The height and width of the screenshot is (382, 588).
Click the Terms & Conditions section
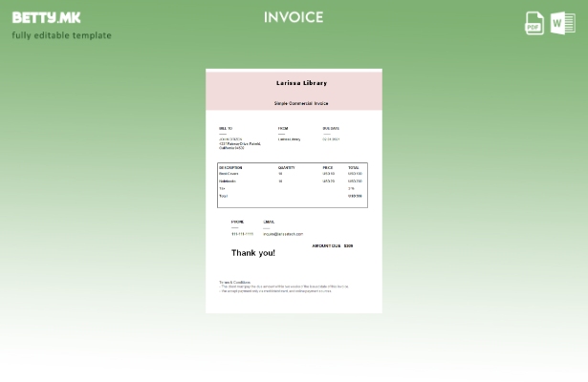(x=235, y=283)
